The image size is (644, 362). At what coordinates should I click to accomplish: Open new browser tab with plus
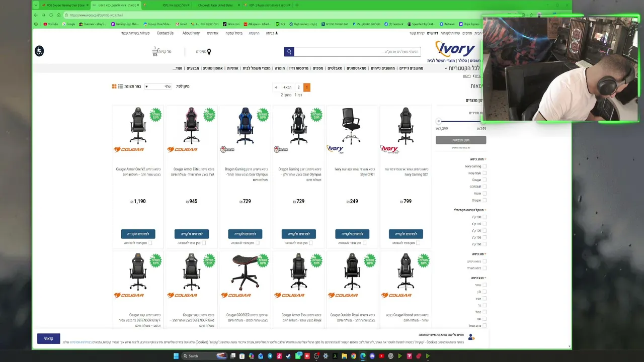coord(297,5)
